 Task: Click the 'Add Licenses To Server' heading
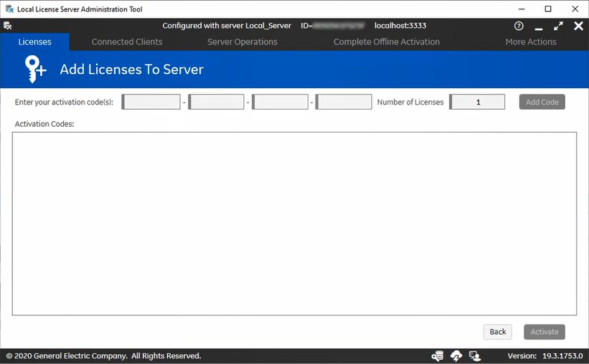[x=131, y=70]
